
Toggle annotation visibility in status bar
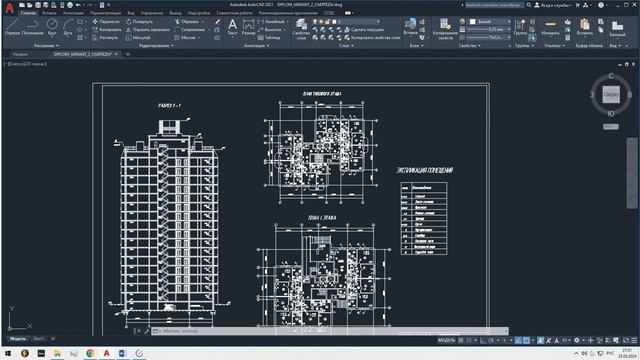[x=540, y=340]
